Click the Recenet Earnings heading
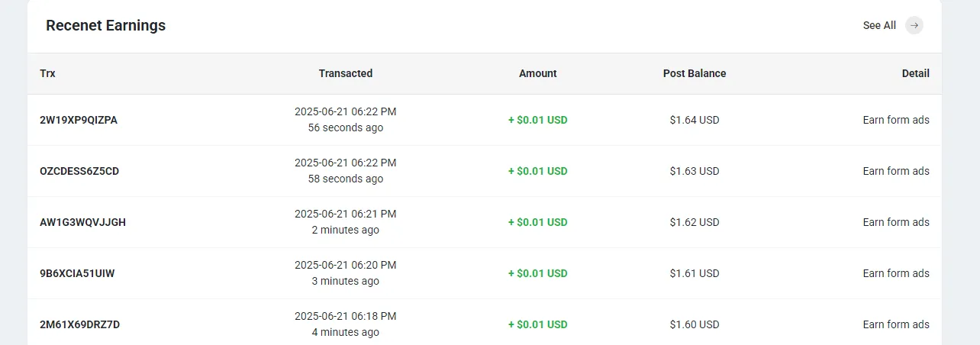Image resolution: width=980 pixels, height=345 pixels. coord(105,25)
